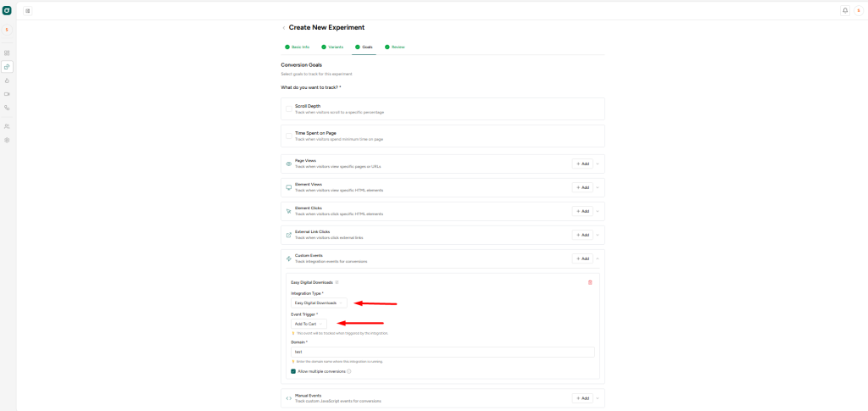Open the settings gear icon in the sidebar
Image resolution: width=868 pixels, height=411 pixels.
click(7, 140)
